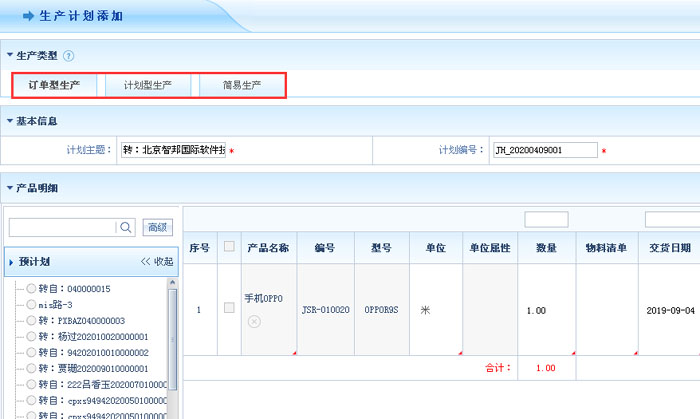
Task: Click the 高级 advanced search button
Action: (x=157, y=227)
